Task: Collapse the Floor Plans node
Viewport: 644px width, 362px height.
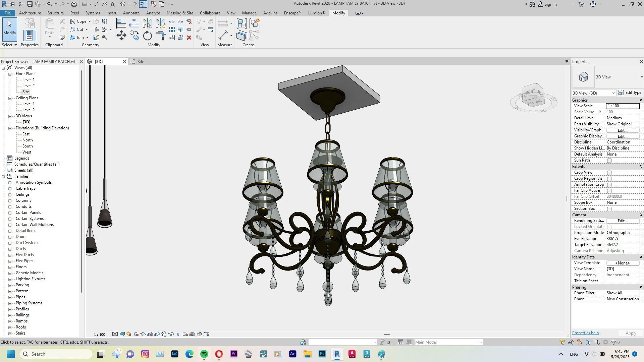Action: [10, 74]
